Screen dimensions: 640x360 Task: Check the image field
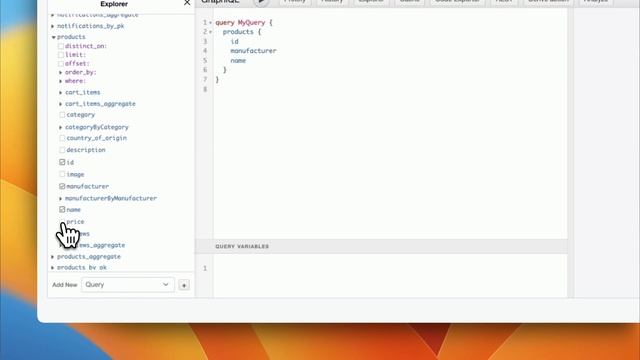click(x=62, y=174)
